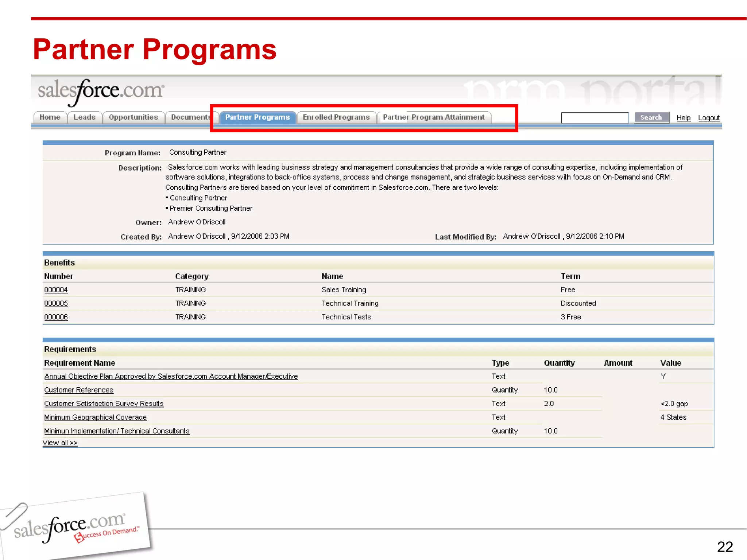Click the 'Premier Consulting Partner' bullet text
Screen dimensions: 747x560
(211, 209)
